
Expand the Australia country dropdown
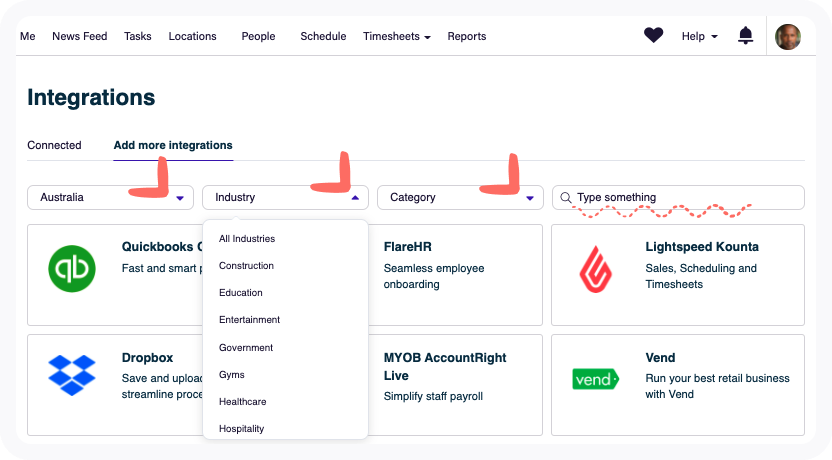pyautogui.click(x=110, y=197)
